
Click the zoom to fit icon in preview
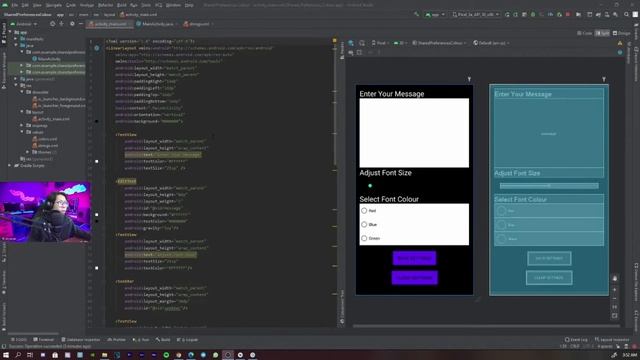click(x=615, y=316)
